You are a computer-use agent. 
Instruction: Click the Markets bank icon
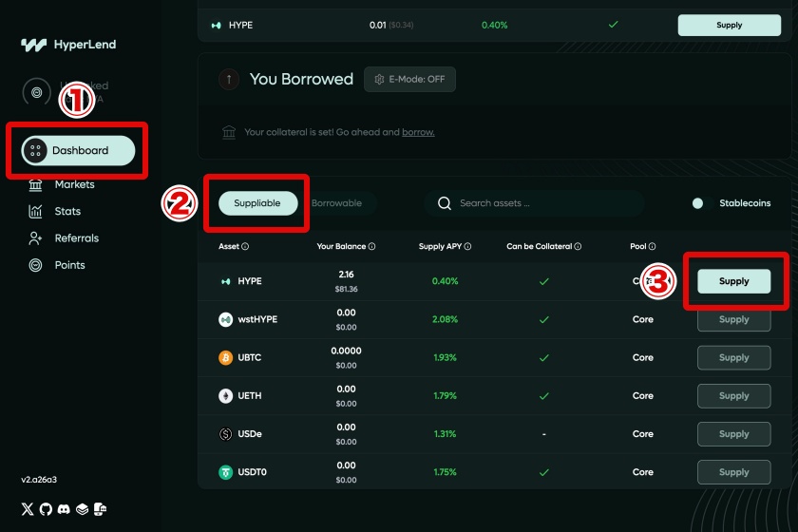[35, 185]
